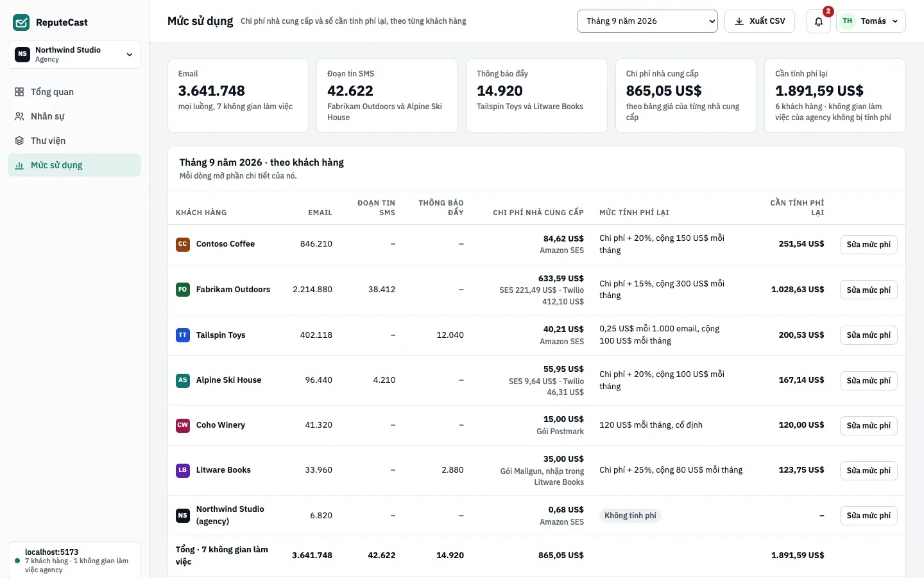Select Mức sử dụng in the sidebar

(74, 165)
